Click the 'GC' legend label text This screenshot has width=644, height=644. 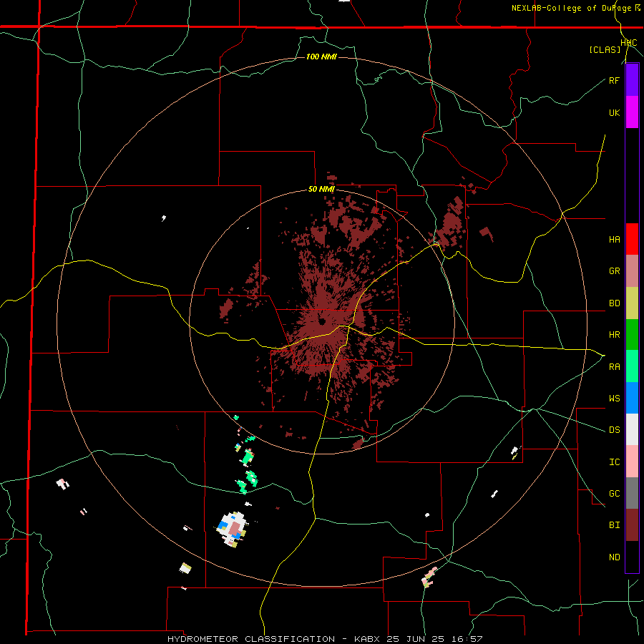click(614, 494)
